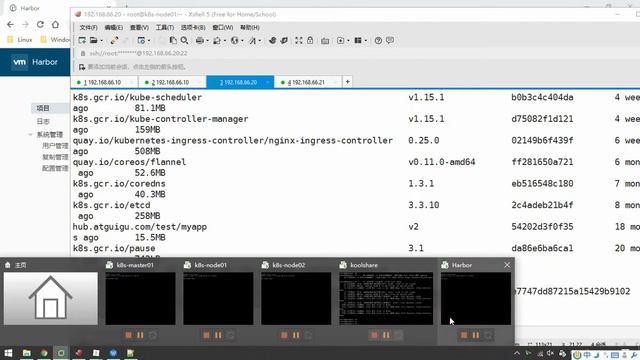
Task: Stop the k8s-node02 virtual machine
Action: [284, 335]
